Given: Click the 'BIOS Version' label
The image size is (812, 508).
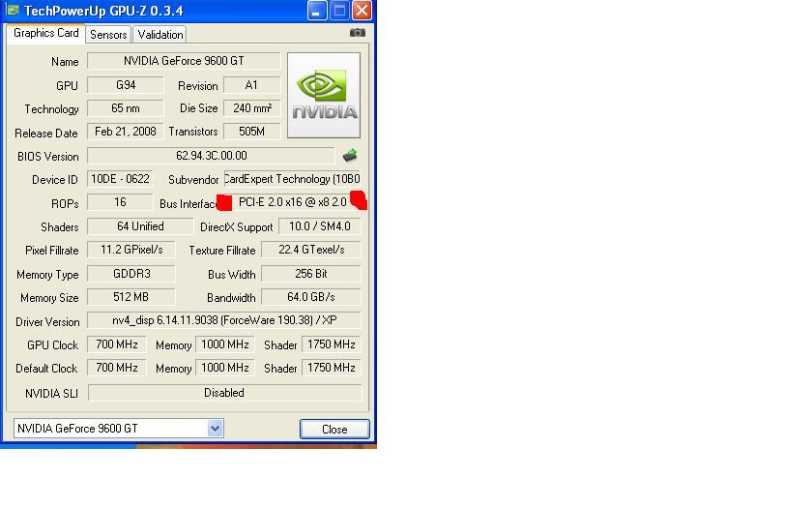Looking at the screenshot, I should (47, 157).
